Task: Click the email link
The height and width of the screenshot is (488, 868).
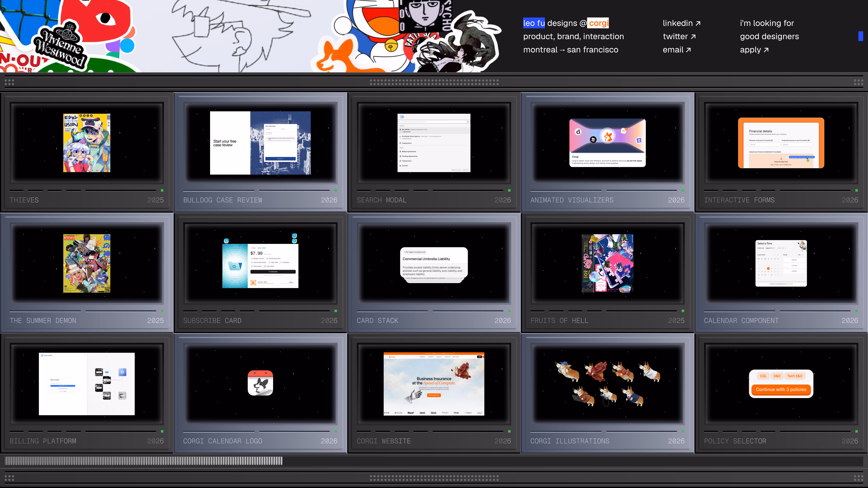Action: [677, 50]
